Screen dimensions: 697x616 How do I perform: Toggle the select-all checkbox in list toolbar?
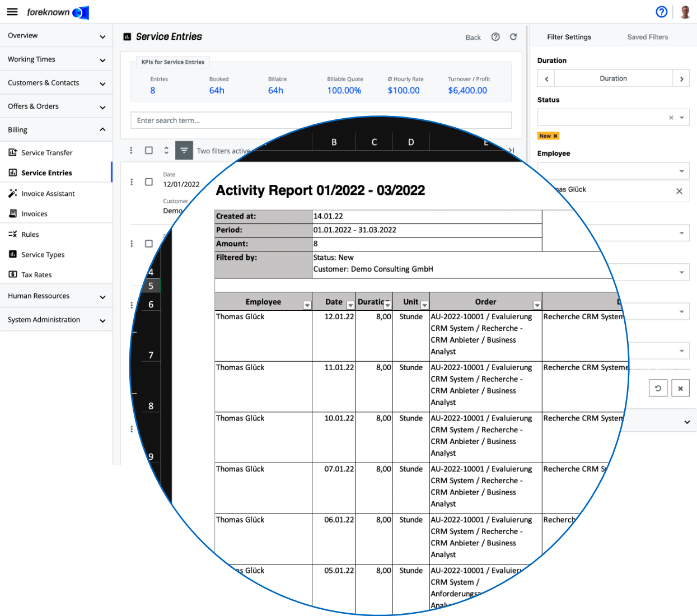[149, 151]
